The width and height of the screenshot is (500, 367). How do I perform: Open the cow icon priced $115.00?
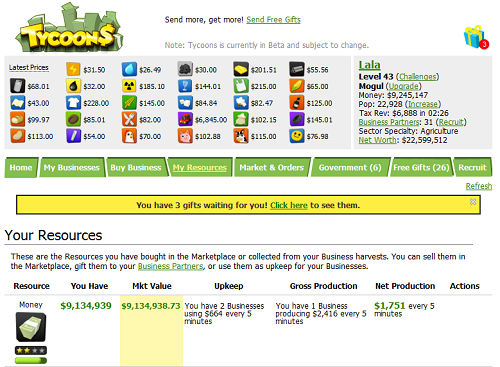241,136
